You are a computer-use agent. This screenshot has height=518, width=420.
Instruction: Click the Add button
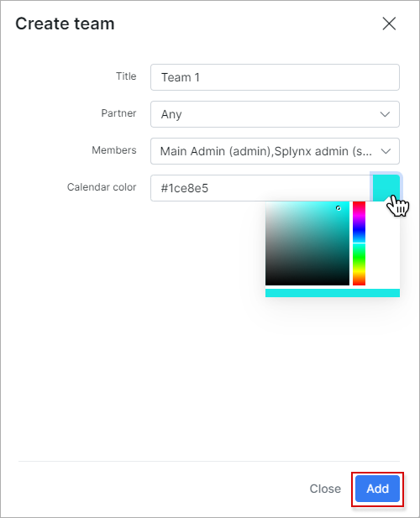point(377,489)
